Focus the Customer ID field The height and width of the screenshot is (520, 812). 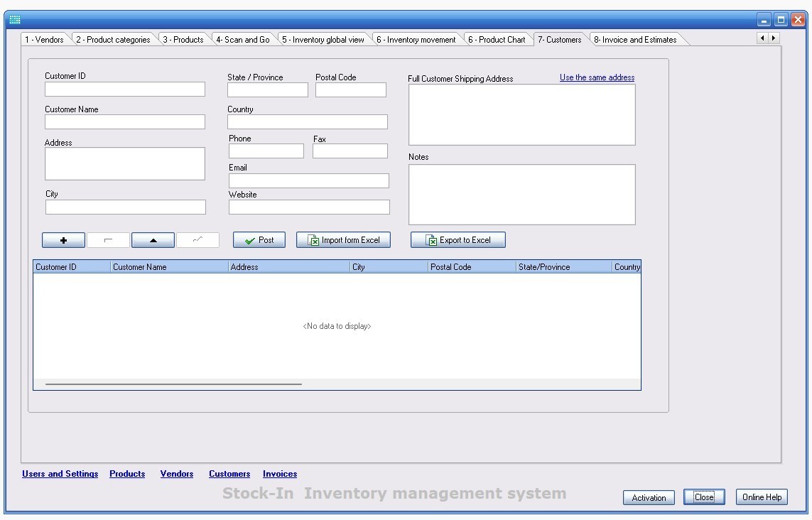125,89
